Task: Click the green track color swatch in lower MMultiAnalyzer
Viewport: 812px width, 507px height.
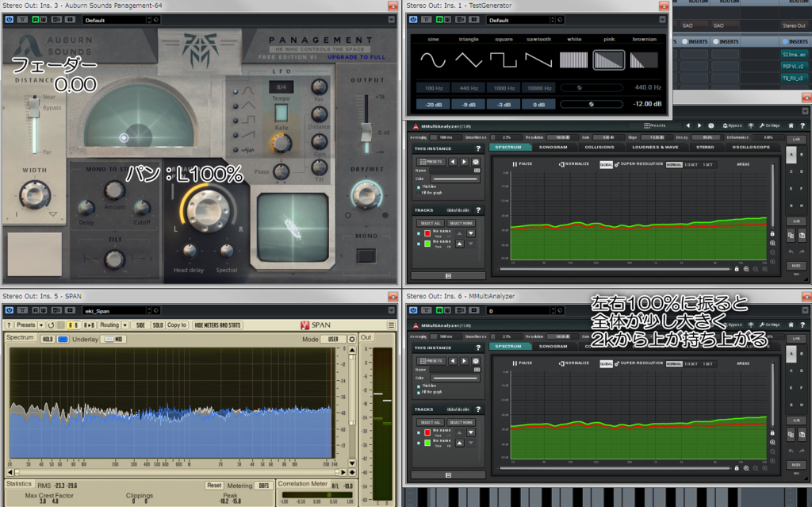Action: 427,444
